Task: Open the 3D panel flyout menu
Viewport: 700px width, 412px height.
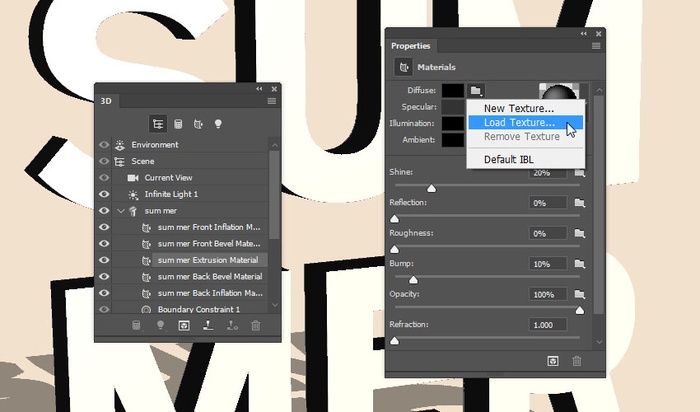Action: 271,101
